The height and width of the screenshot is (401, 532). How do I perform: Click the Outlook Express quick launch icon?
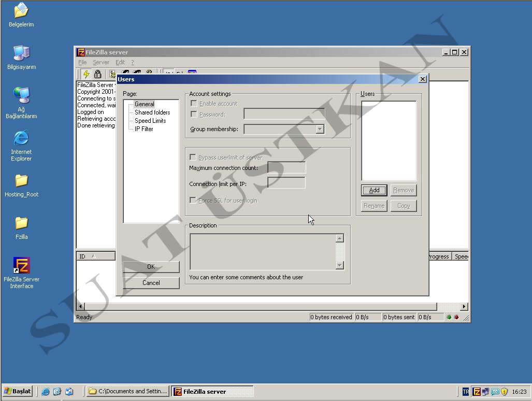tap(69, 392)
